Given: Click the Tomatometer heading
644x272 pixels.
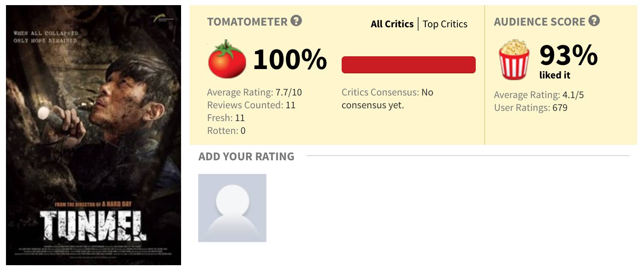Looking at the screenshot, I should point(247,22).
